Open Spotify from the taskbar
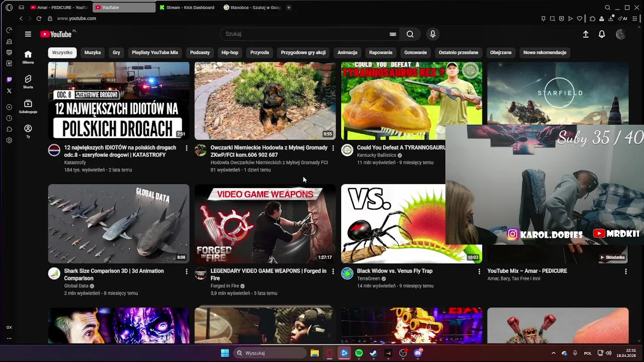Image resolution: width=644 pixels, height=362 pixels. (359, 353)
